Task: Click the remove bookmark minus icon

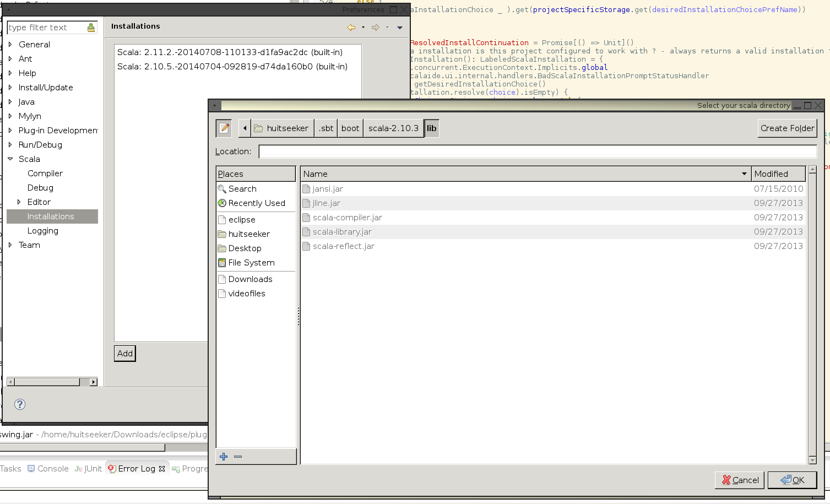Action: (x=238, y=457)
